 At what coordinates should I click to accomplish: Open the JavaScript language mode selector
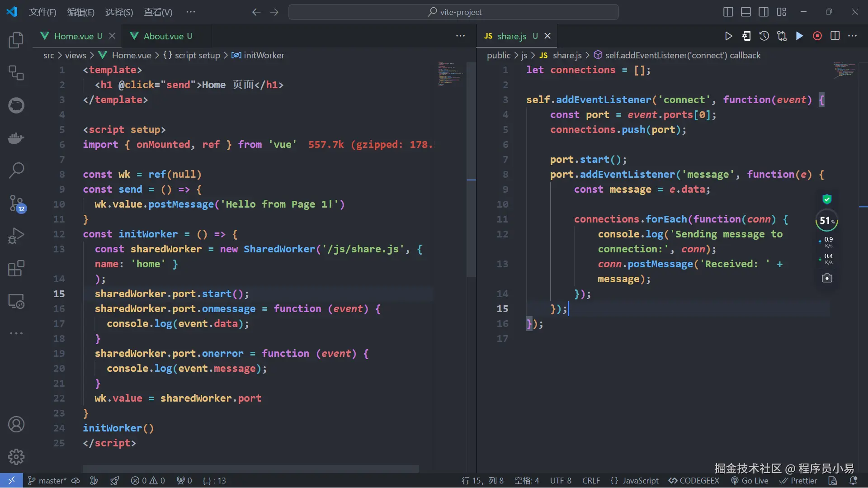(x=634, y=481)
